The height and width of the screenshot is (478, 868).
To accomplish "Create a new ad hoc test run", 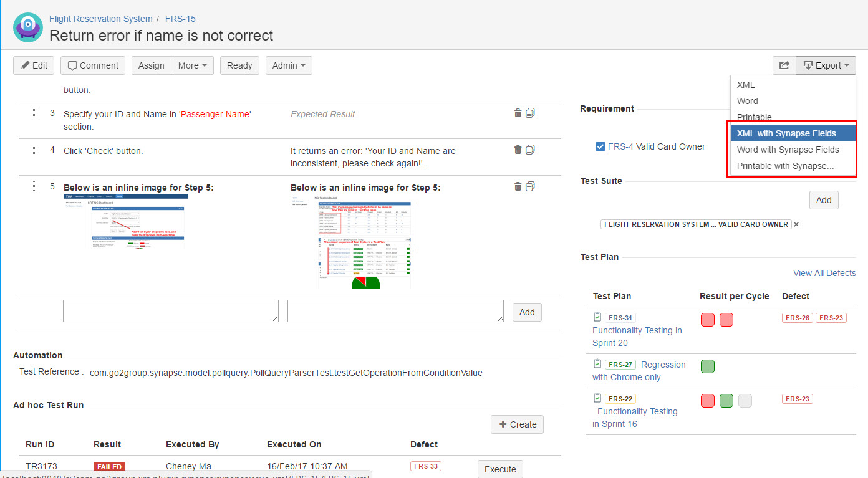I will coord(517,424).
